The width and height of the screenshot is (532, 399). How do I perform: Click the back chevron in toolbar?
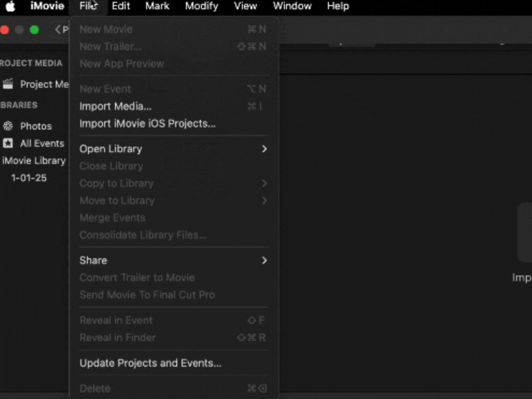point(58,30)
